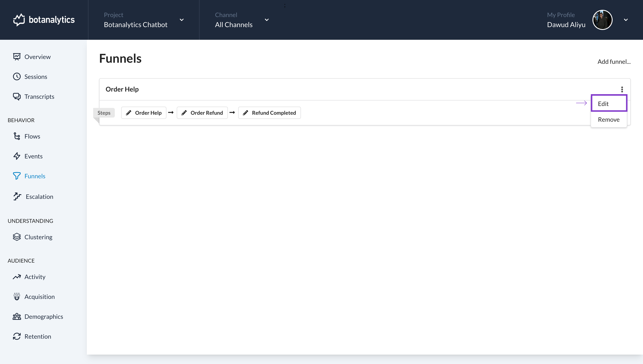
Task: Click the Activity icon under Audience
Action: coord(17,277)
